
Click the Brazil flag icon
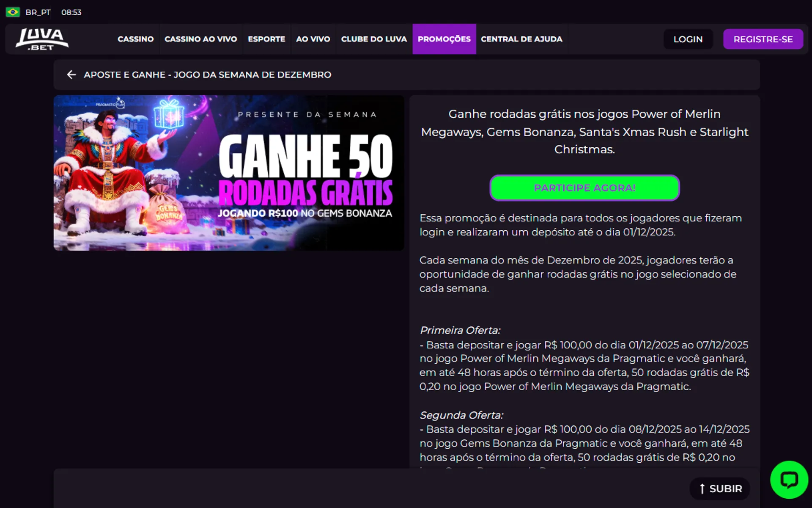pyautogui.click(x=13, y=12)
